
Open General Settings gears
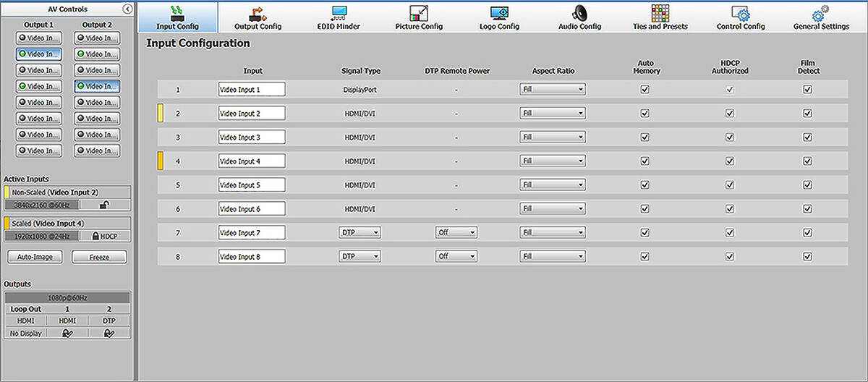(821, 17)
